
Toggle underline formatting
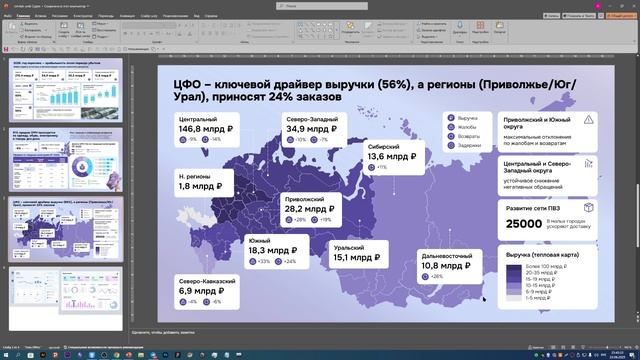point(138,33)
